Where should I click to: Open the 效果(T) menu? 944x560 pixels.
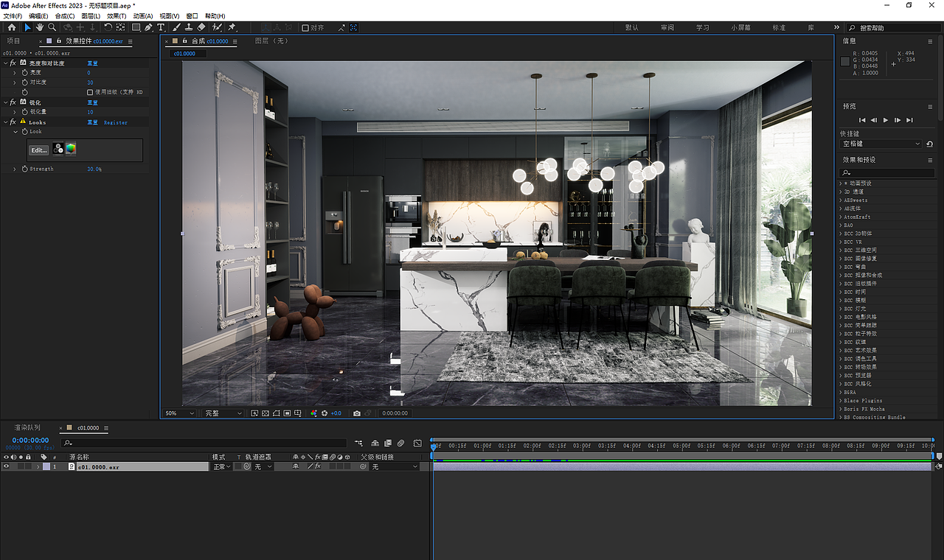pyautogui.click(x=117, y=15)
